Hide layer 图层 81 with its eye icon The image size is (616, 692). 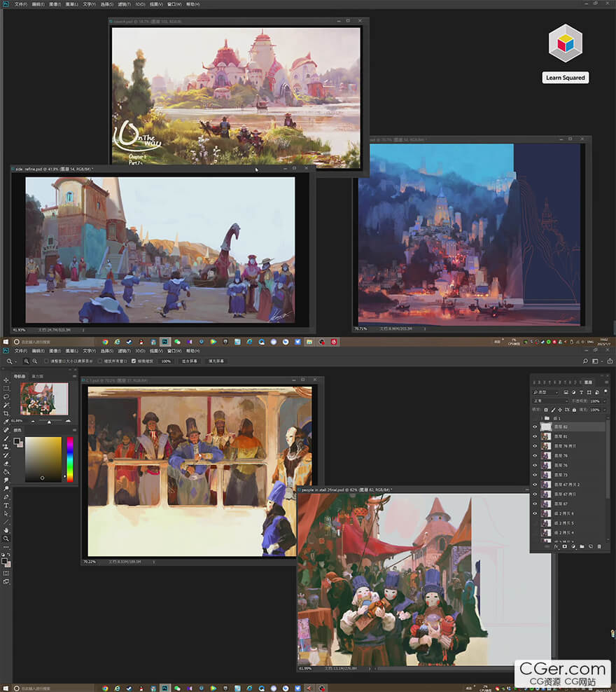coord(535,436)
